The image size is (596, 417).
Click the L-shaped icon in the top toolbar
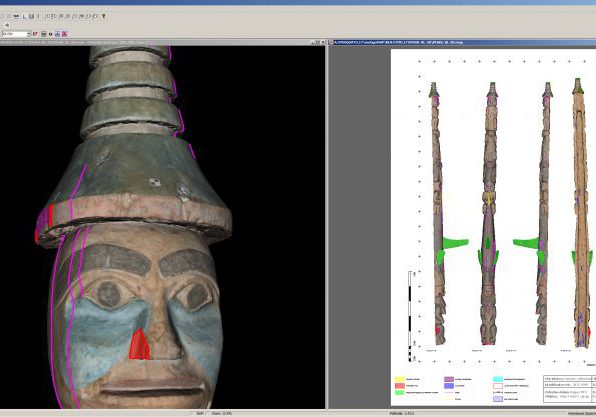click(25, 16)
